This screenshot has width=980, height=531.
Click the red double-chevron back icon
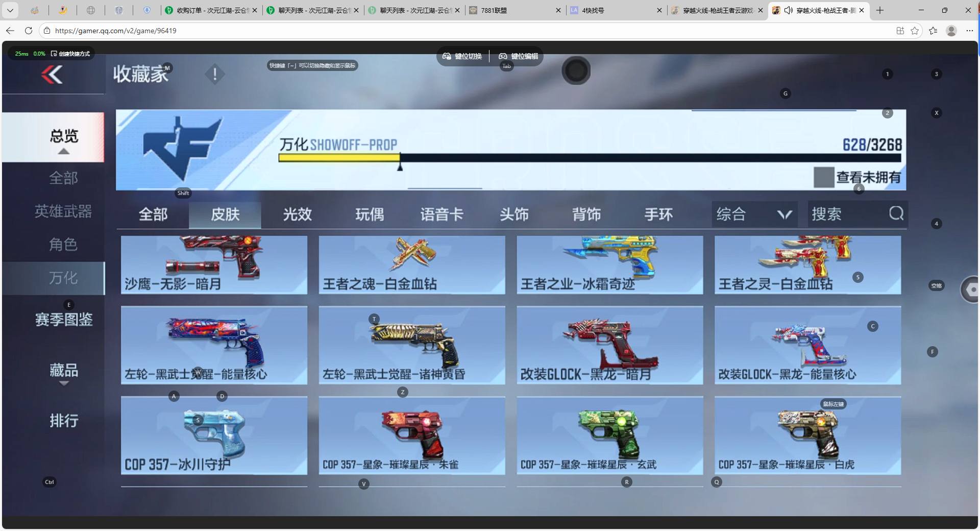(x=52, y=75)
